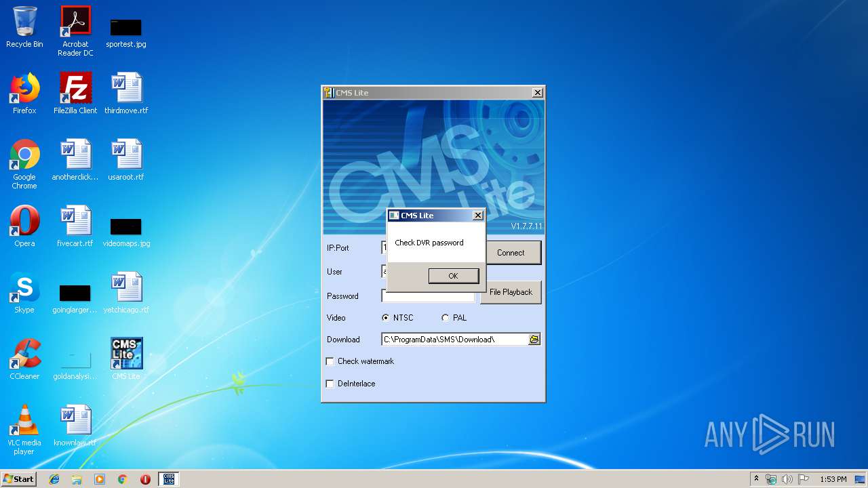The image size is (868, 488).
Task: Launch Internet Explorer from the taskbar
Action: click(x=54, y=479)
